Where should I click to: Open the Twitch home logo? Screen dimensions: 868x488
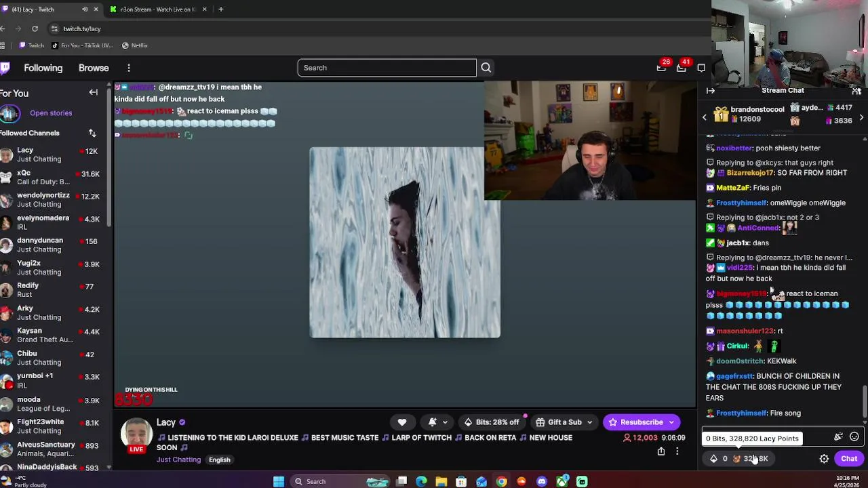coord(5,68)
